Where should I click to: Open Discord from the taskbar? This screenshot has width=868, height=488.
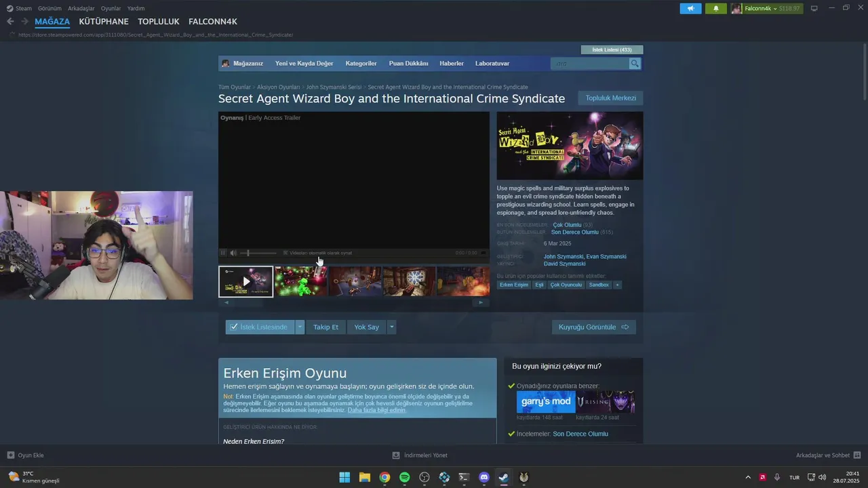pyautogui.click(x=484, y=477)
